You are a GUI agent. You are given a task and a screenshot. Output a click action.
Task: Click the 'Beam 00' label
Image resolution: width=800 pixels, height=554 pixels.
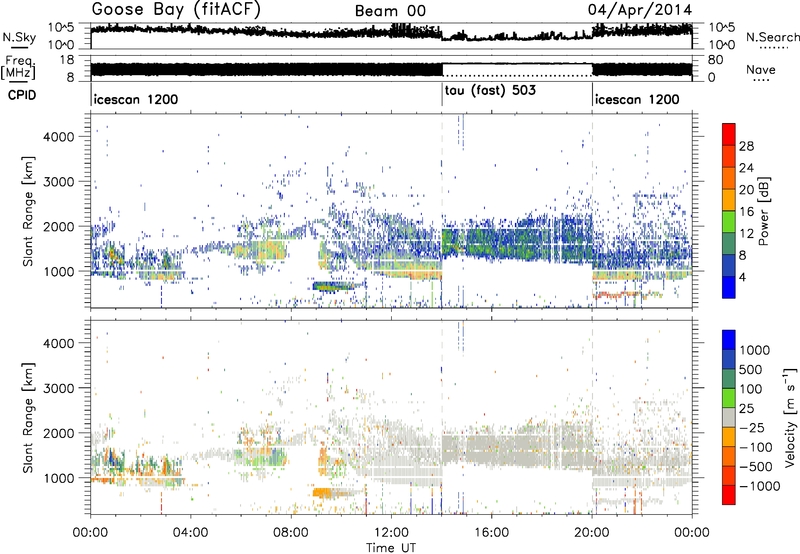click(390, 11)
